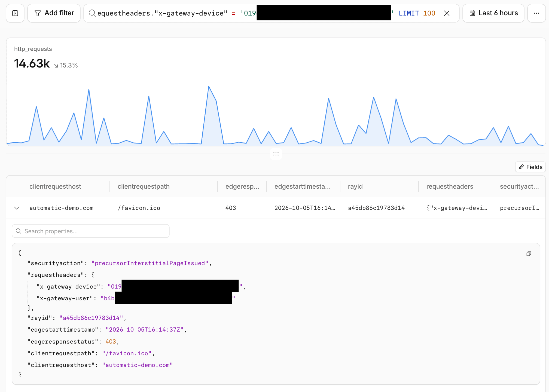This screenshot has width=549, height=392.
Task: Open the three-dot more options menu
Action: (x=536, y=13)
